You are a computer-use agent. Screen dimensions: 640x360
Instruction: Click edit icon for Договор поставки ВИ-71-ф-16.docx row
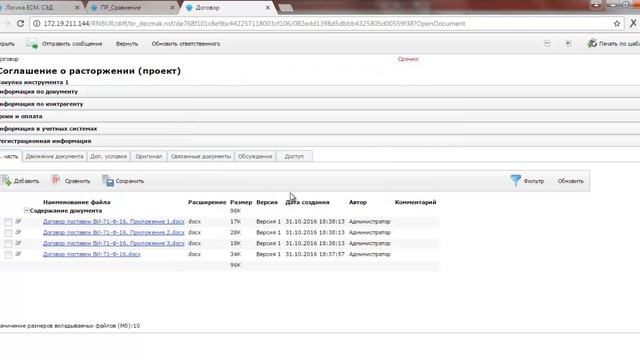[18, 254]
